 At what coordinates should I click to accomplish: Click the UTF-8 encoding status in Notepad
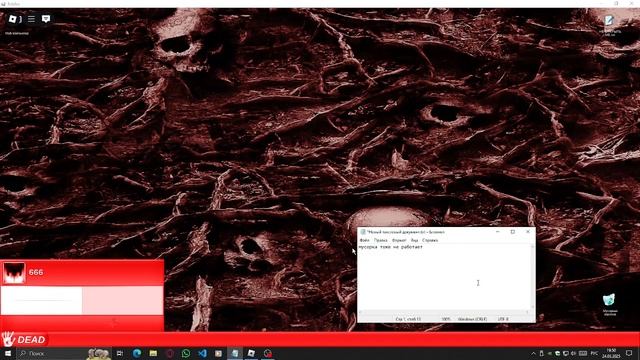click(503, 319)
